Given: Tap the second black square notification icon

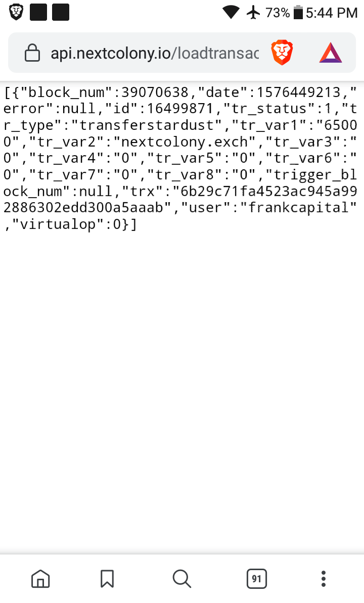Looking at the screenshot, I should [x=61, y=12].
